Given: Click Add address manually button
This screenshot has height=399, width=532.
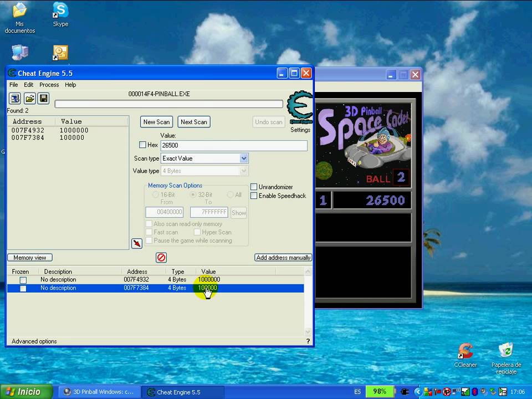Looking at the screenshot, I should coord(283,258).
